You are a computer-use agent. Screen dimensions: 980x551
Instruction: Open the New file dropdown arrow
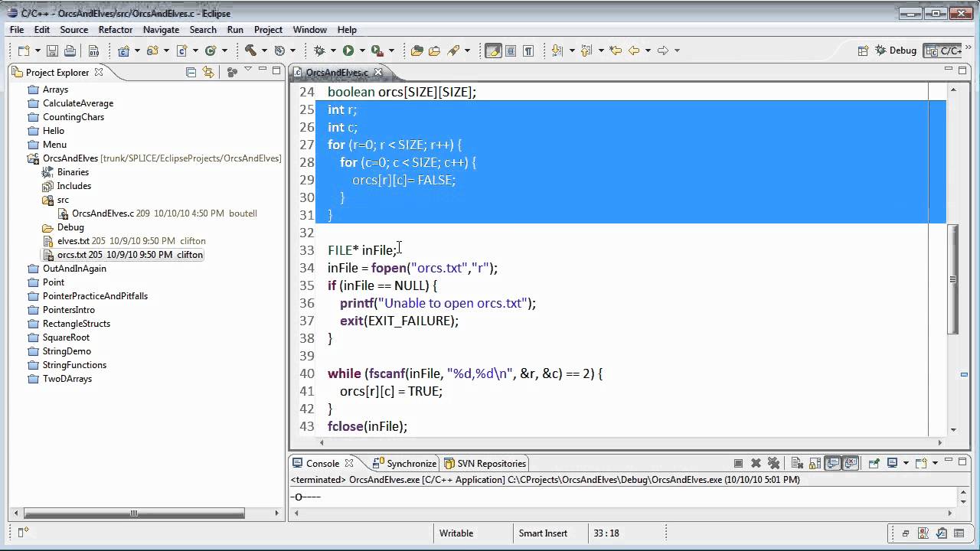38,51
